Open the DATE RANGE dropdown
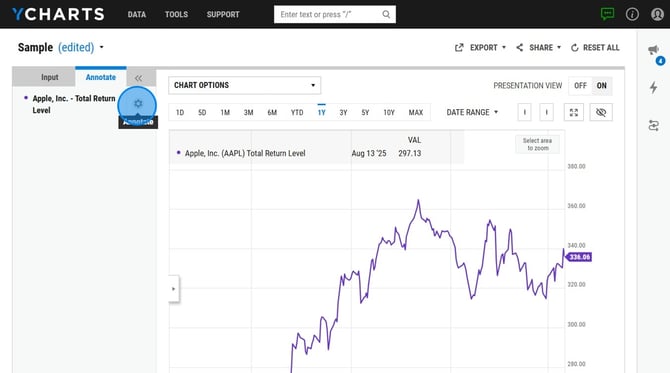670x373 pixels. click(472, 112)
